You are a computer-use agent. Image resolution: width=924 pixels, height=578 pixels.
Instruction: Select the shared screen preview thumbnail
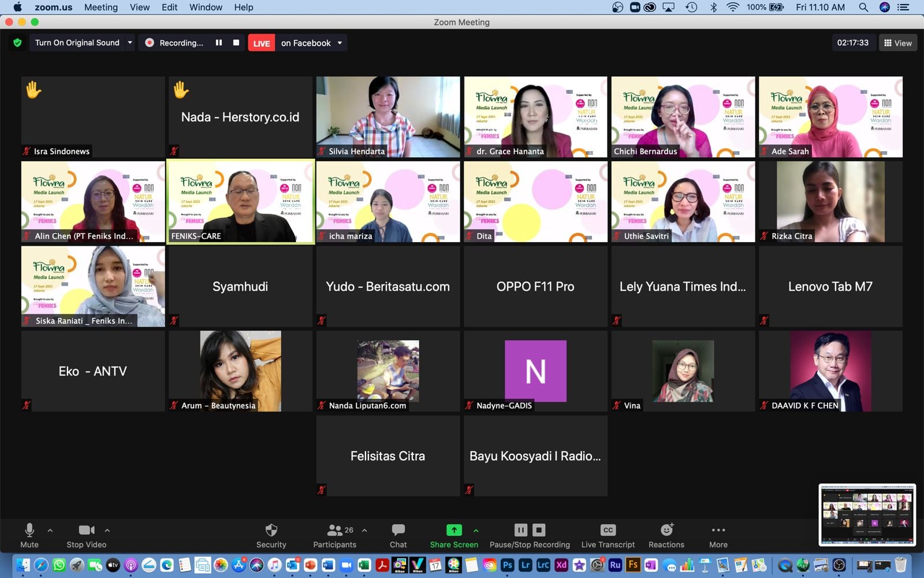point(867,514)
